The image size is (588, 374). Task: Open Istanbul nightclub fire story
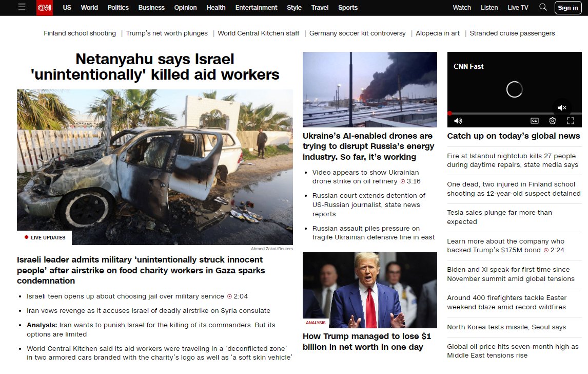point(512,160)
